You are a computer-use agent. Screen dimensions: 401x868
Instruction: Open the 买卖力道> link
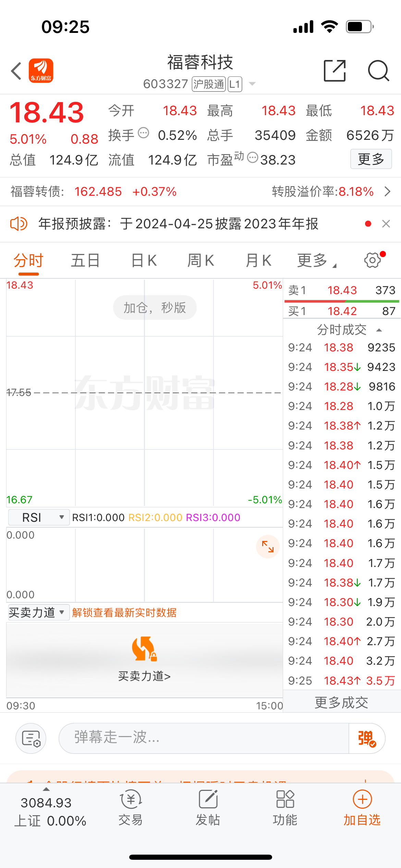(x=144, y=676)
